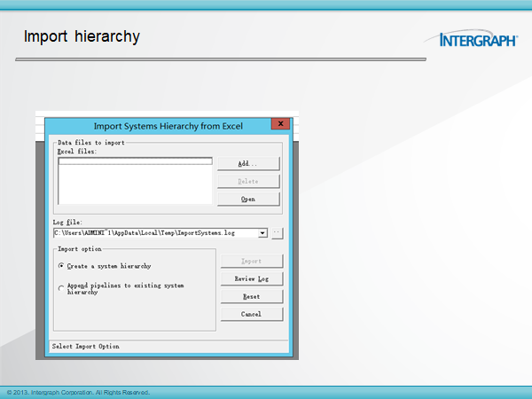Click the Reset button
532x399 pixels.
coord(252,296)
